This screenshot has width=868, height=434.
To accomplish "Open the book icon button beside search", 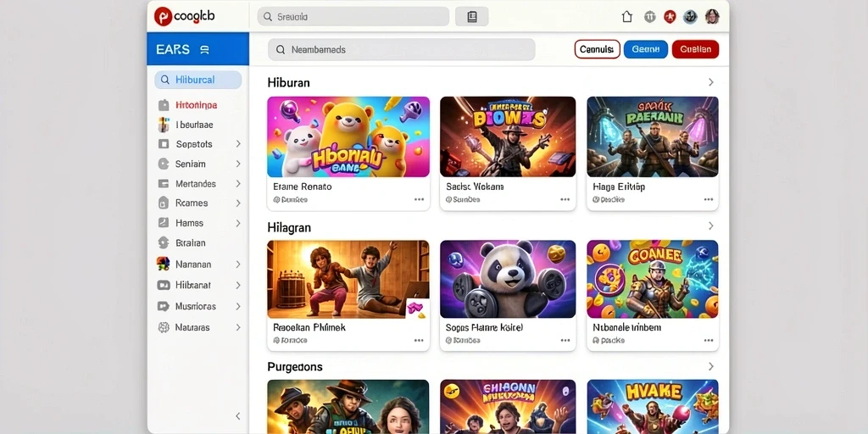I will pos(471,17).
